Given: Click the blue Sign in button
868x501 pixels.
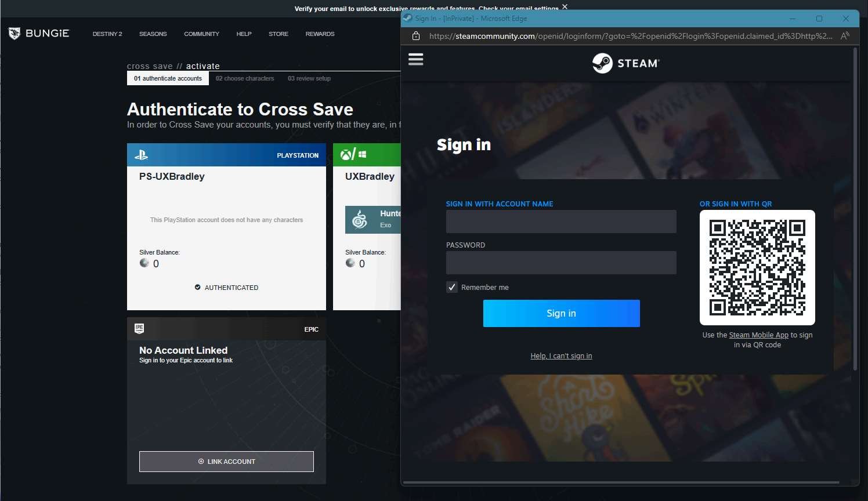Looking at the screenshot, I should (x=562, y=313).
